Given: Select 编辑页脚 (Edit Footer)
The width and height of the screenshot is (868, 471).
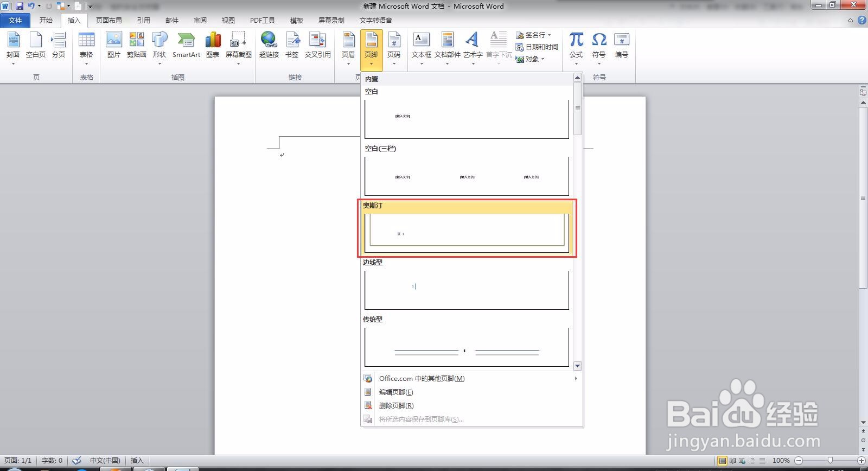Looking at the screenshot, I should pyautogui.click(x=471, y=392).
